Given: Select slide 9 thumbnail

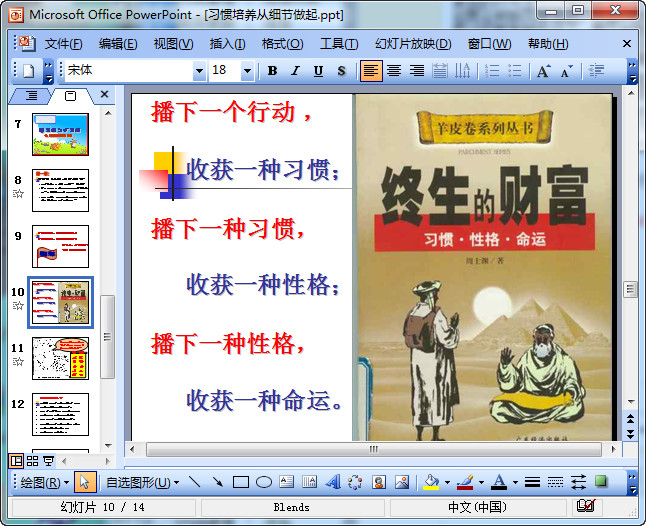Looking at the screenshot, I should click(61, 246).
